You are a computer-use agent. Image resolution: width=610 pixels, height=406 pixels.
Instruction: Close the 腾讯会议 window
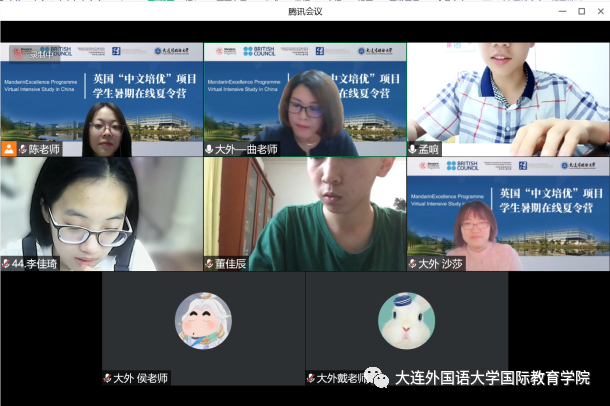pyautogui.click(x=601, y=11)
